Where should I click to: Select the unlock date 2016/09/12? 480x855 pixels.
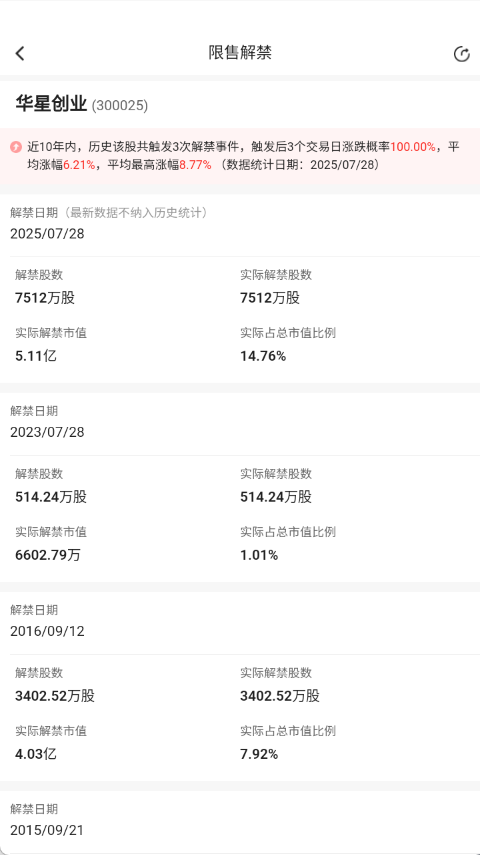47,631
